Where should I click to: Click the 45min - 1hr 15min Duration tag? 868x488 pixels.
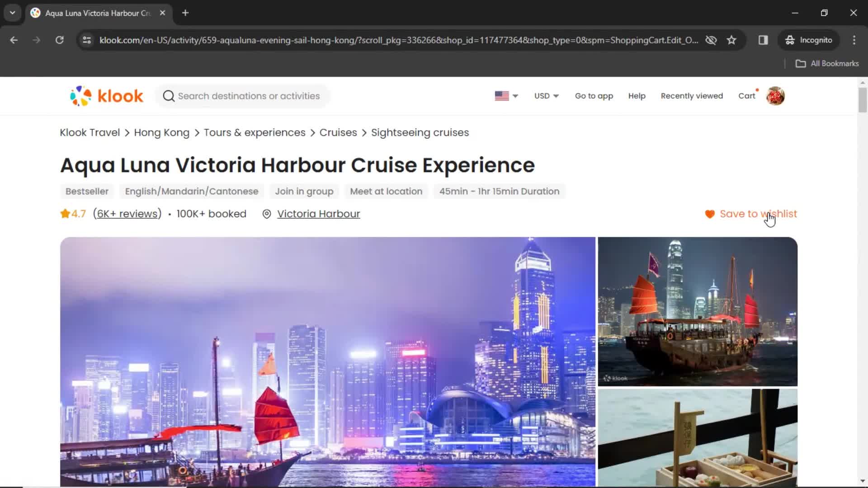point(499,191)
